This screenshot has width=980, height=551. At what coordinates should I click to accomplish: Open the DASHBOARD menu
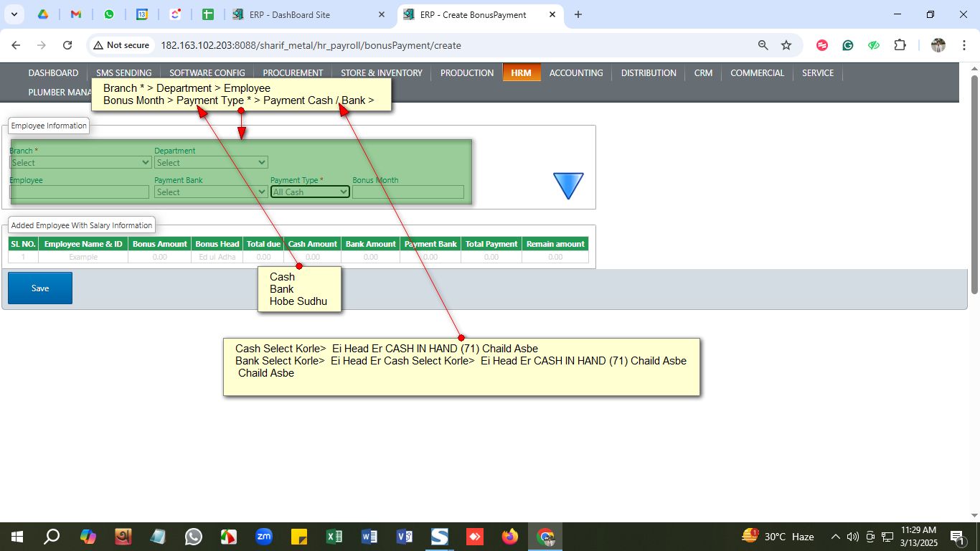click(53, 72)
